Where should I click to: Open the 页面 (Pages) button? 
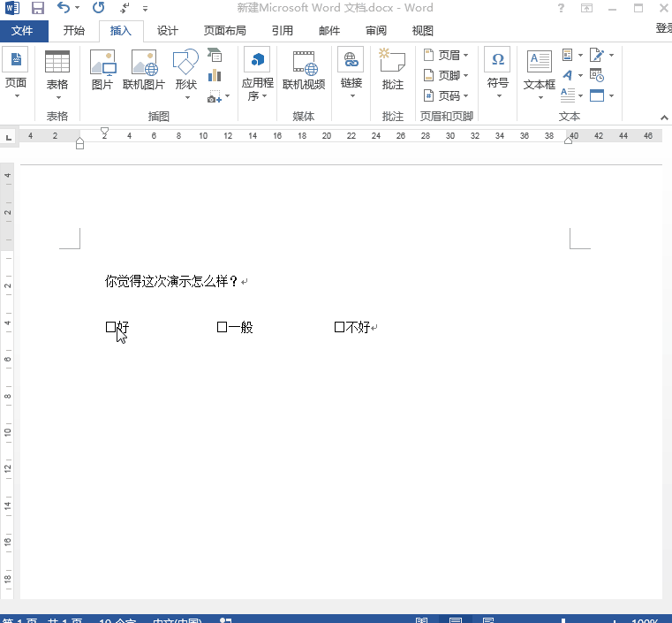click(x=16, y=72)
